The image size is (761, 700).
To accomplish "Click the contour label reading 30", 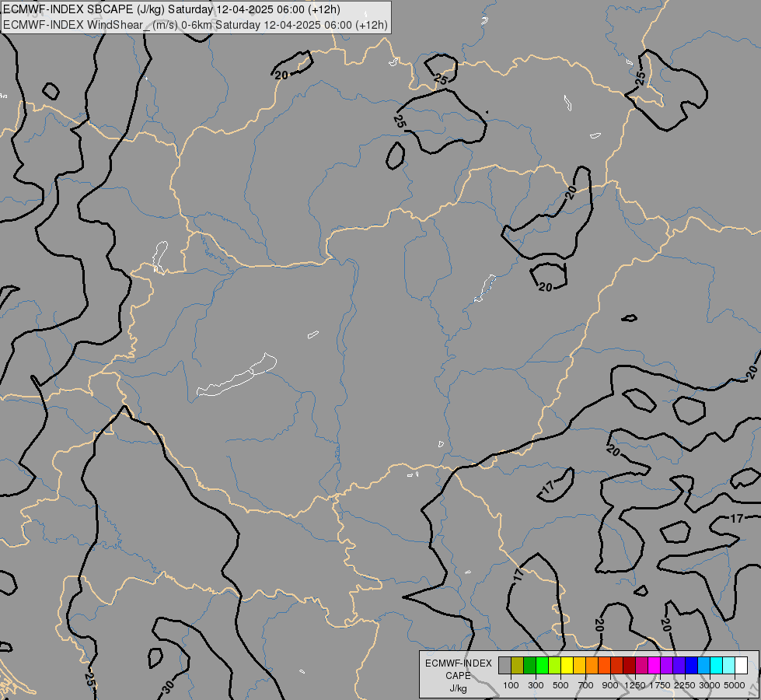I will pos(167,687).
